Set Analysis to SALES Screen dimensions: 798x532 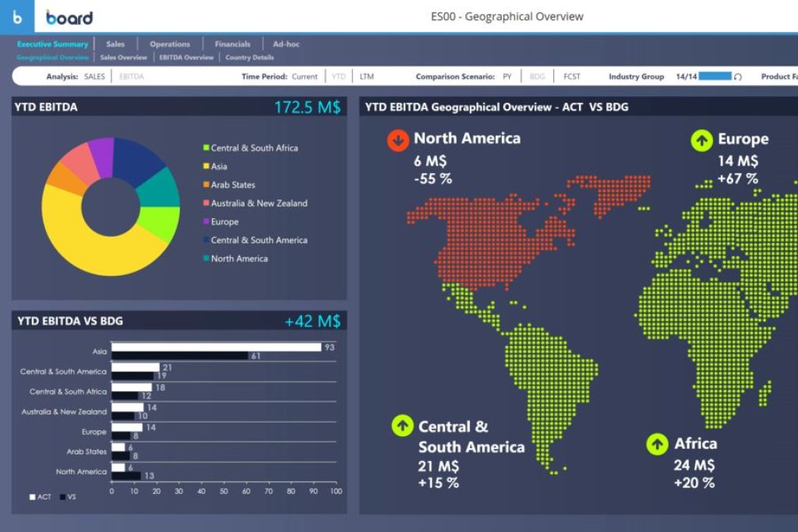click(x=94, y=77)
